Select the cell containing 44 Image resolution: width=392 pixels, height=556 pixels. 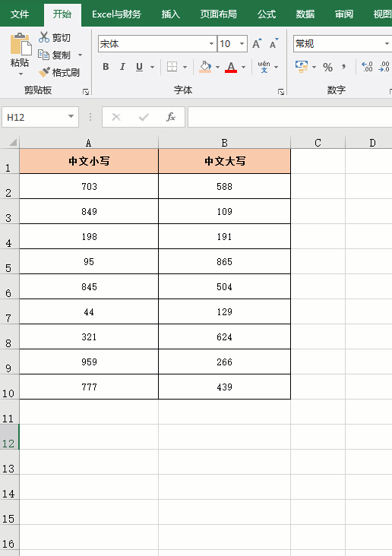click(89, 311)
